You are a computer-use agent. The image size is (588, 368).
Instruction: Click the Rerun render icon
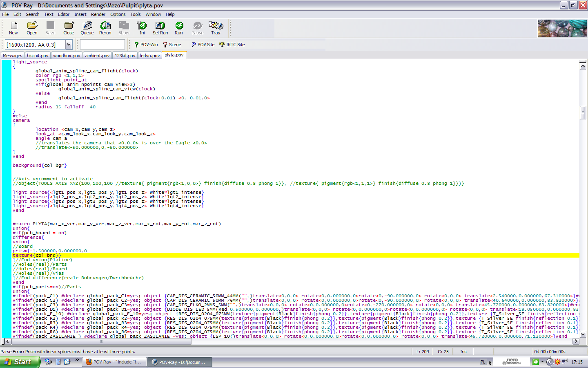click(105, 28)
